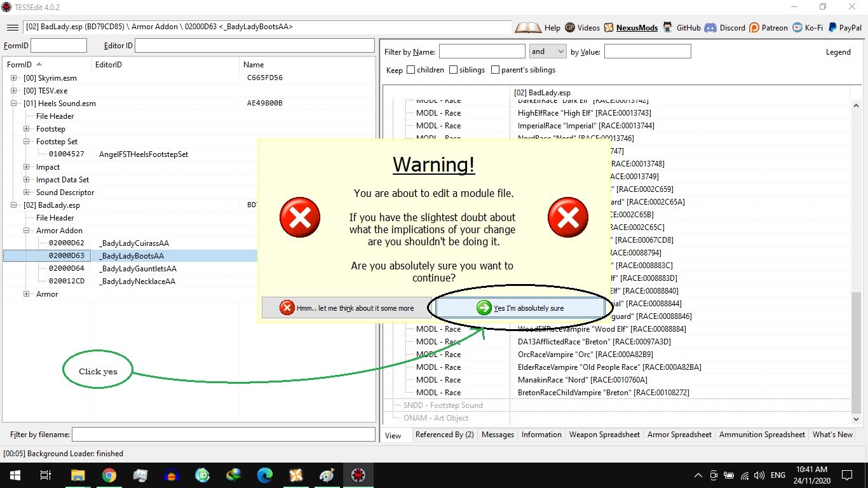
Task: Open the Wi-Fi network tray icon
Action: coord(745,475)
